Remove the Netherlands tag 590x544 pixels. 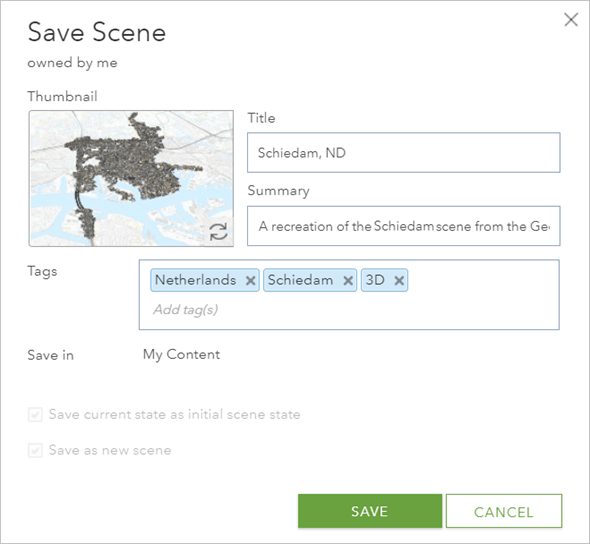(x=251, y=281)
